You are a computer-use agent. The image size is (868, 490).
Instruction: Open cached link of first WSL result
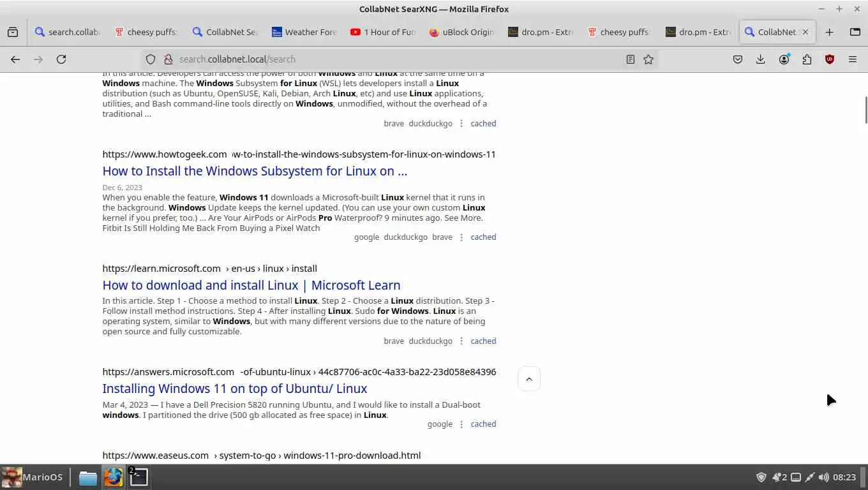tap(483, 123)
